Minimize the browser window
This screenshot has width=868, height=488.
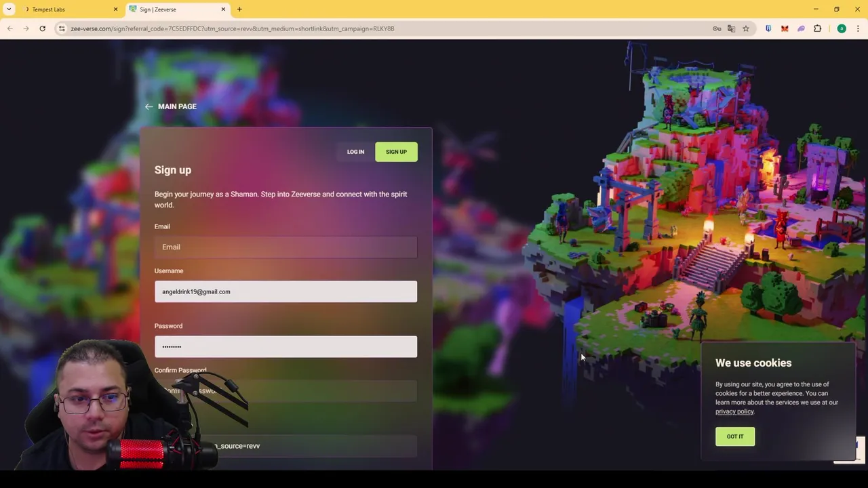coord(816,9)
